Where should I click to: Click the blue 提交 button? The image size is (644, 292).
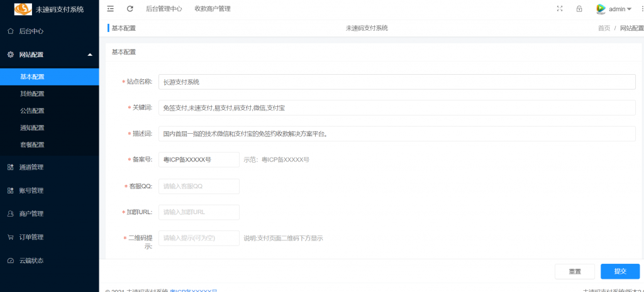(620, 271)
